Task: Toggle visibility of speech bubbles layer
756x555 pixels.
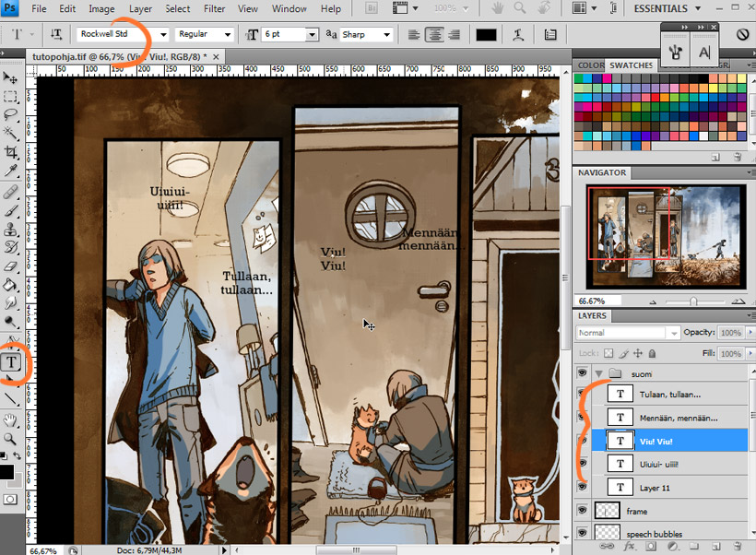Action: [582, 534]
